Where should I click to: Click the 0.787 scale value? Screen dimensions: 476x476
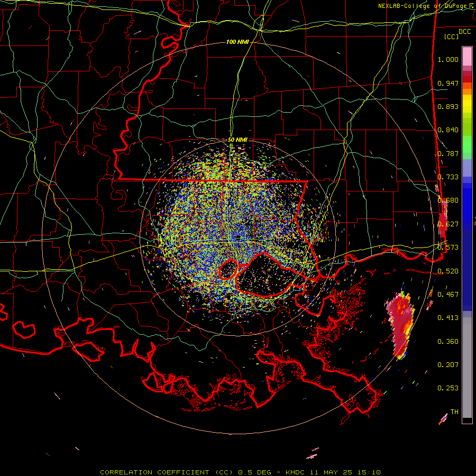click(x=448, y=153)
